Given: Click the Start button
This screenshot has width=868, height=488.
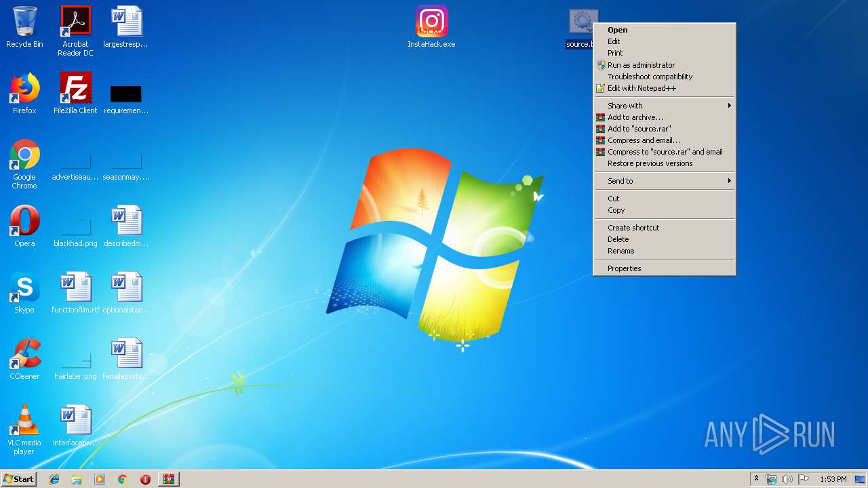Looking at the screenshot, I should (x=18, y=479).
